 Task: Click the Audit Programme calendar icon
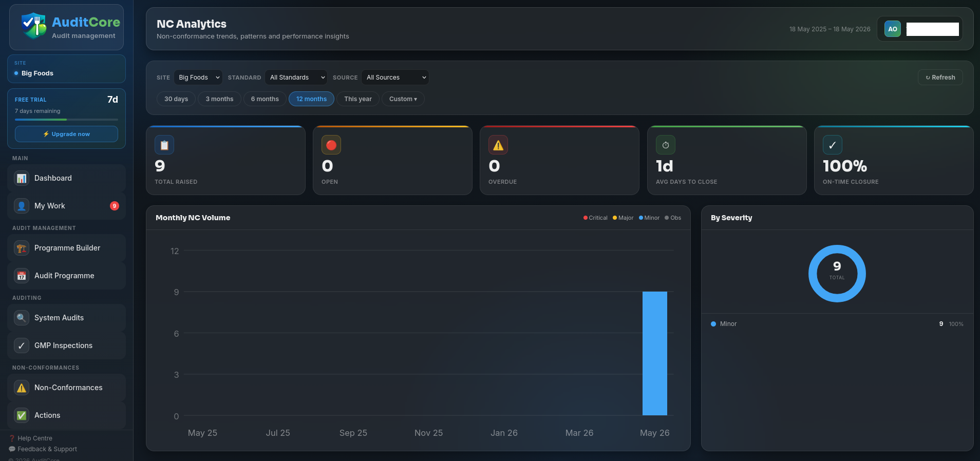(22, 276)
